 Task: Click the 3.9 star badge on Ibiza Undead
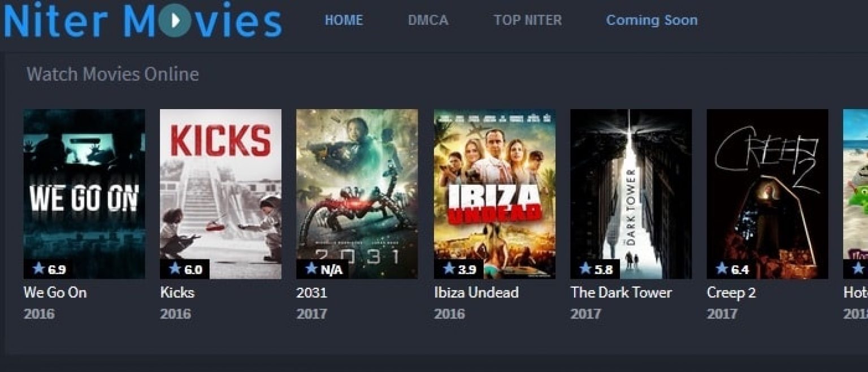tap(459, 269)
